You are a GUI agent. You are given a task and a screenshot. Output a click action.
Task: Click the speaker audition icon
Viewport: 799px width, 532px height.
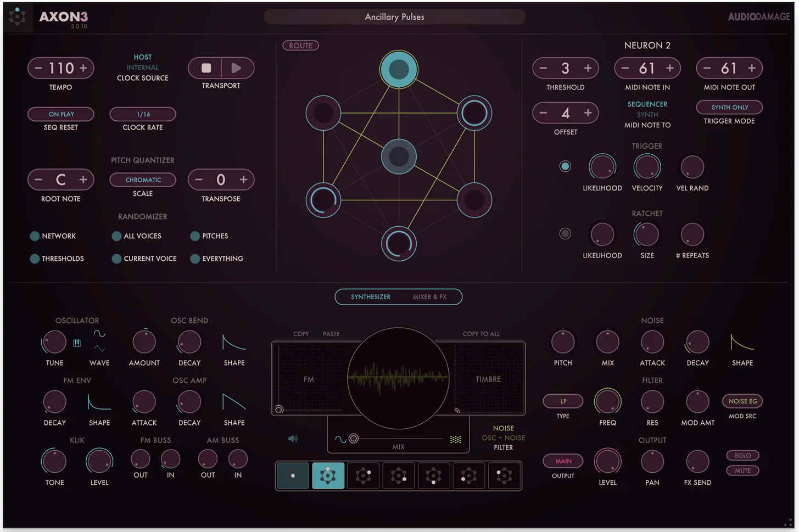(293, 439)
